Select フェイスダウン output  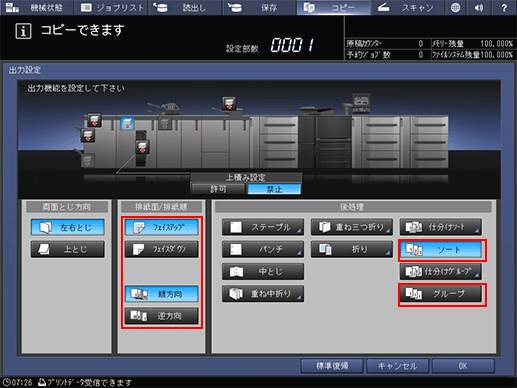point(162,249)
